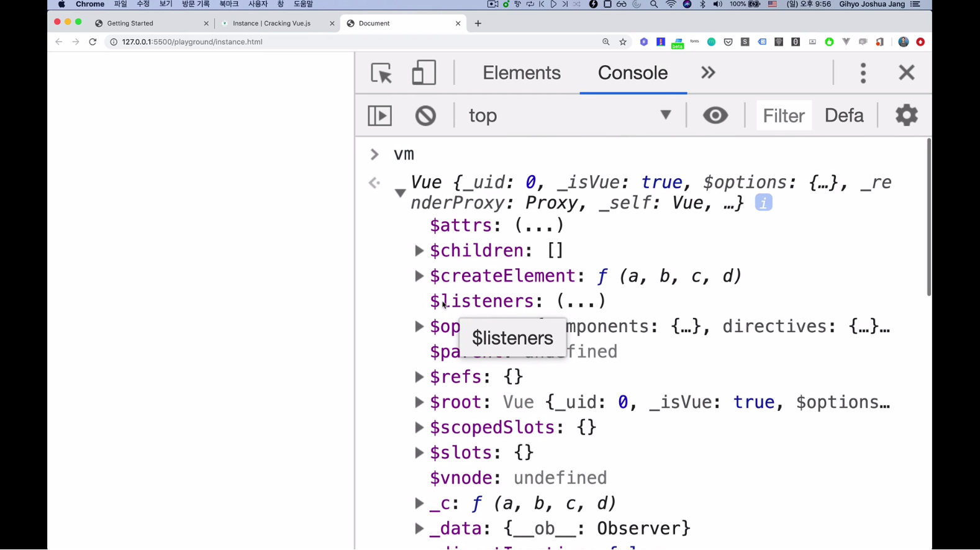Switch to Instance | Cracking Vue.js tab

(x=271, y=24)
